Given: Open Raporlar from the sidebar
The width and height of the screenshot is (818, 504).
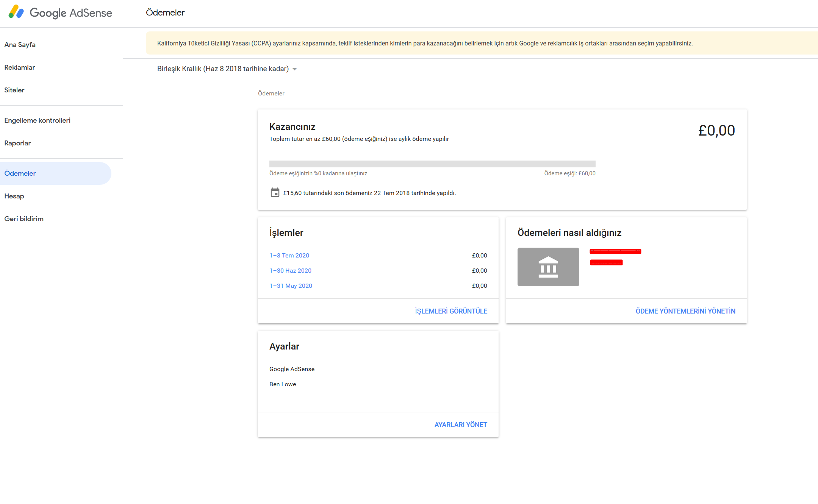Looking at the screenshot, I should click(x=17, y=143).
